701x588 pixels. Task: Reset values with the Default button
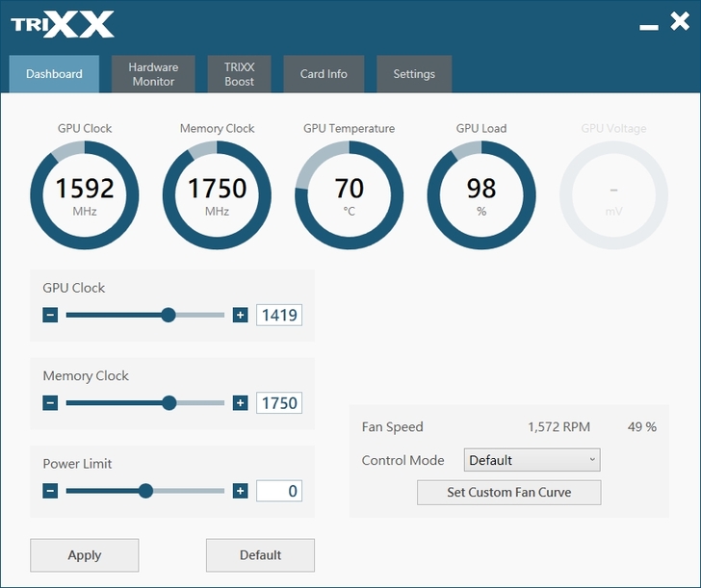point(260,555)
